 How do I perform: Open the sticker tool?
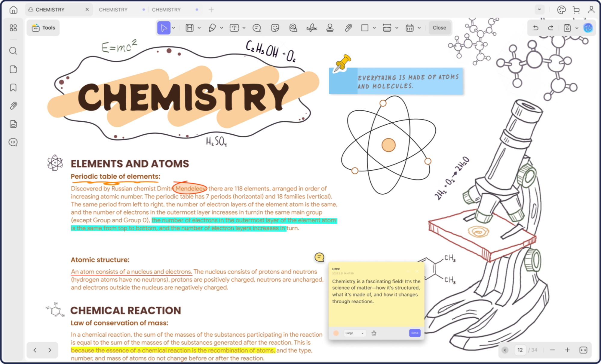[275, 28]
